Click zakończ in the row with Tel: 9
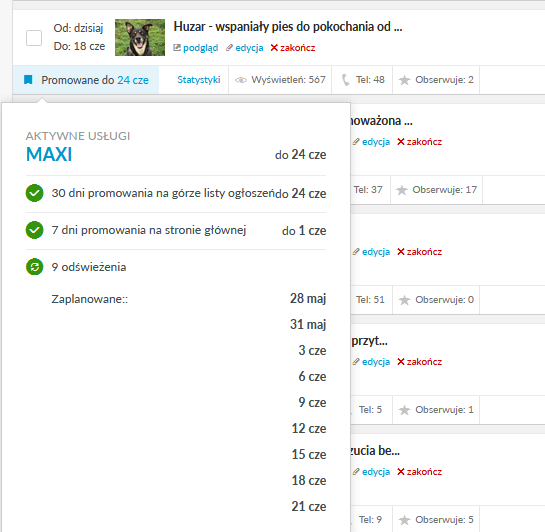The height and width of the screenshot is (532, 545). tap(424, 472)
